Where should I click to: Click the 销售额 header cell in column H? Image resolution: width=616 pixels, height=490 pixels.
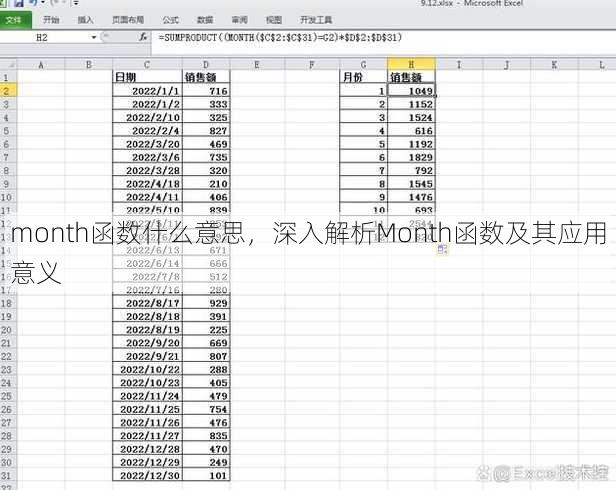pyautogui.click(x=411, y=77)
